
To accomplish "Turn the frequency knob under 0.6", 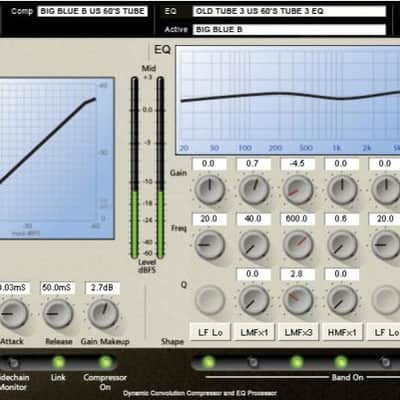I will tap(342, 245).
